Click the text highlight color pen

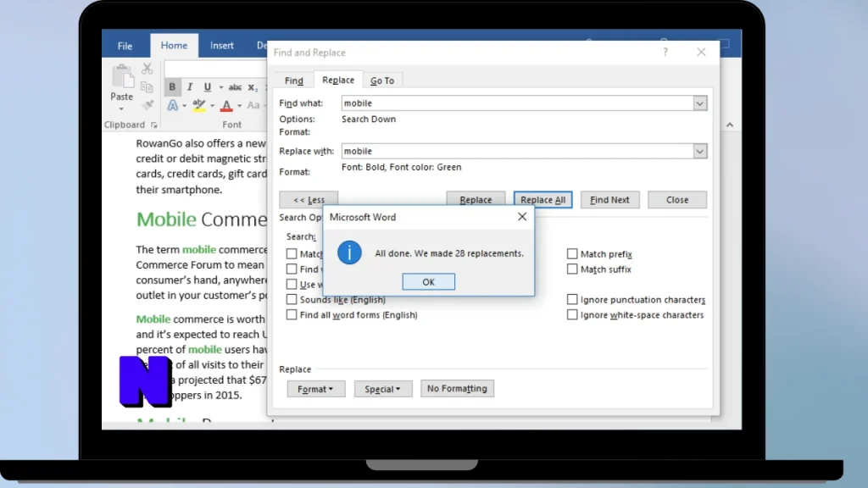pyautogui.click(x=199, y=105)
